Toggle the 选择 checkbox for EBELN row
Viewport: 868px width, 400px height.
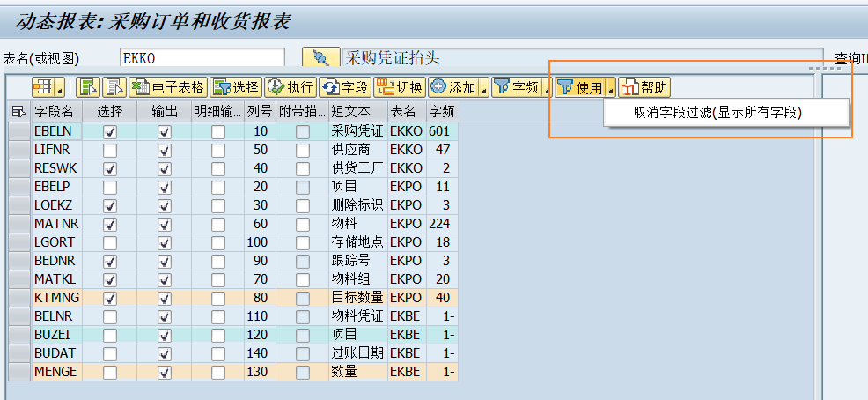110,132
